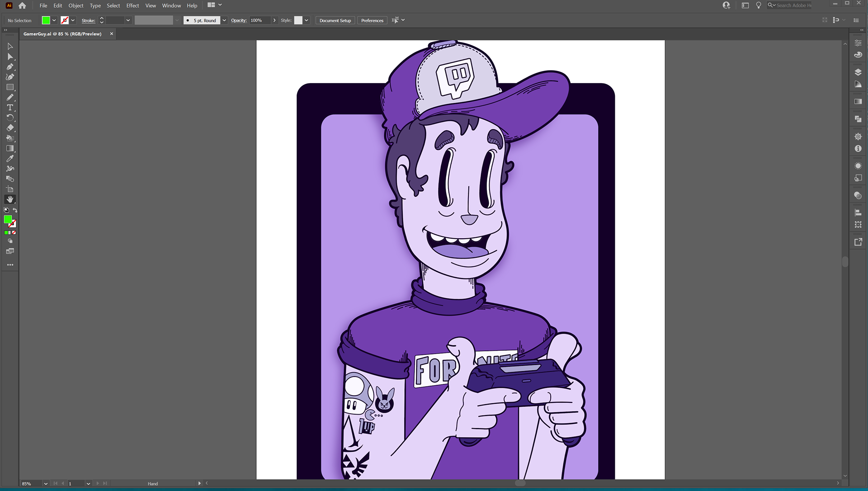868x491 pixels.
Task: Open the Appearance panel icon
Action: click(x=858, y=166)
